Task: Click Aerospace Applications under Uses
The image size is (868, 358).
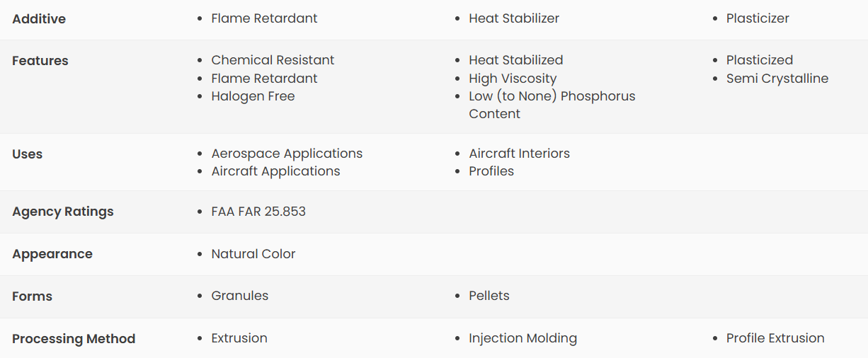Action: (x=287, y=154)
